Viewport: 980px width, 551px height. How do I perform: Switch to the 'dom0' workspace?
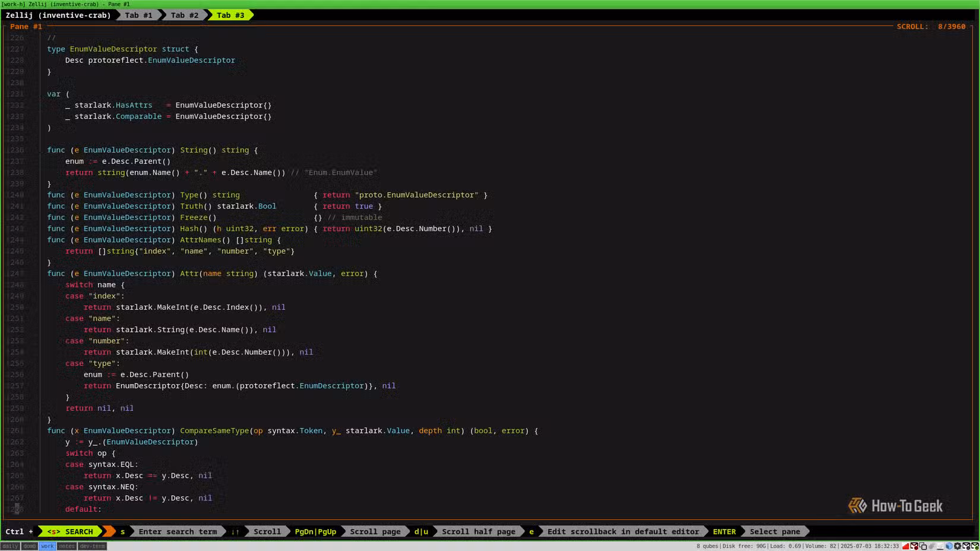(30, 546)
